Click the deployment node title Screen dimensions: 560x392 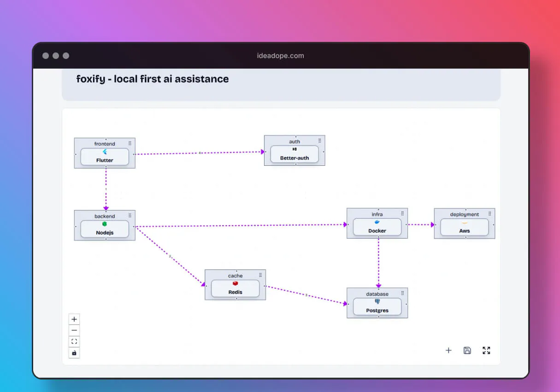[465, 214]
